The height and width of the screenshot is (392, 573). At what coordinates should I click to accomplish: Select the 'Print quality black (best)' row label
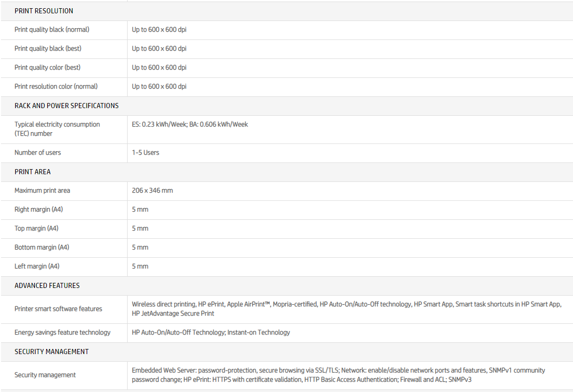point(48,49)
